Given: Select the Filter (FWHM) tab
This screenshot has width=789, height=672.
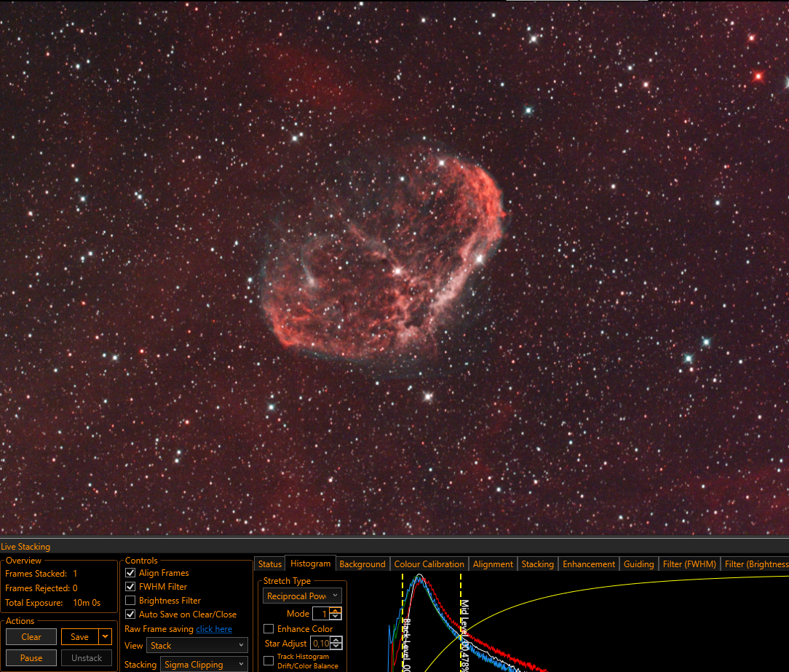Looking at the screenshot, I should [x=689, y=564].
